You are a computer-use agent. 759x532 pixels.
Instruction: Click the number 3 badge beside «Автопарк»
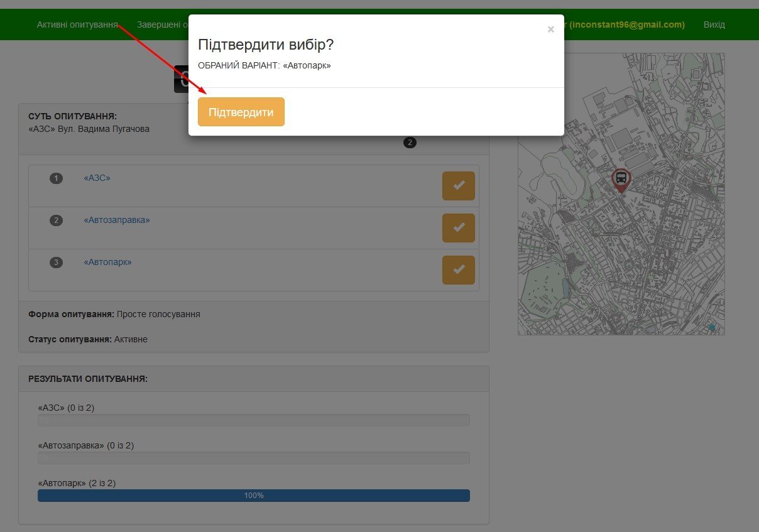tap(57, 263)
